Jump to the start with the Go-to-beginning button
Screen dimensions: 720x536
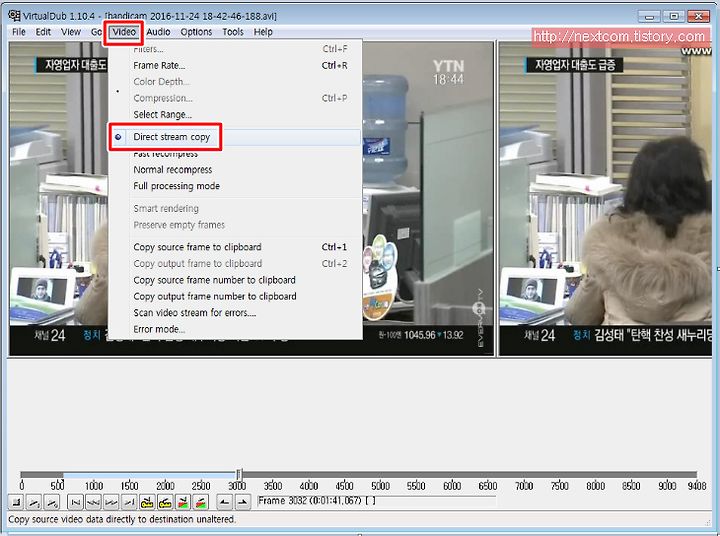[75, 502]
